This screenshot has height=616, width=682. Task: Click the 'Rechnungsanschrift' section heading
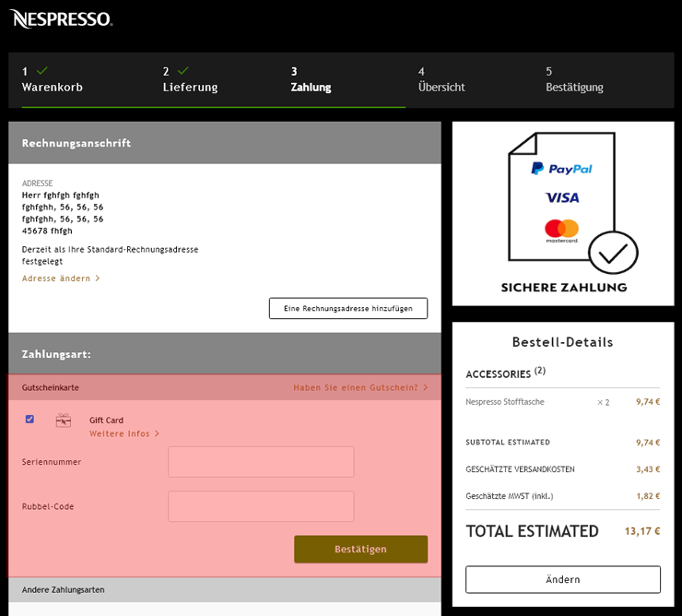coord(76,143)
